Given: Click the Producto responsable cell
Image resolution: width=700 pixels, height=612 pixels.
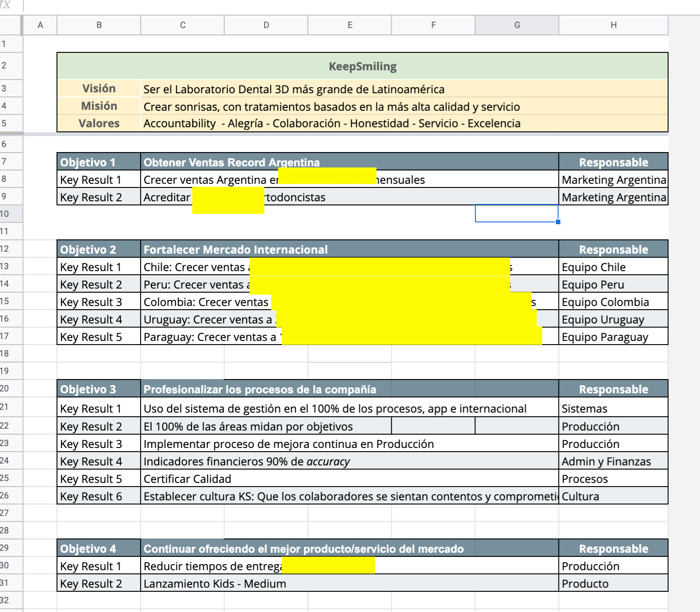Looking at the screenshot, I should tap(613, 583).
